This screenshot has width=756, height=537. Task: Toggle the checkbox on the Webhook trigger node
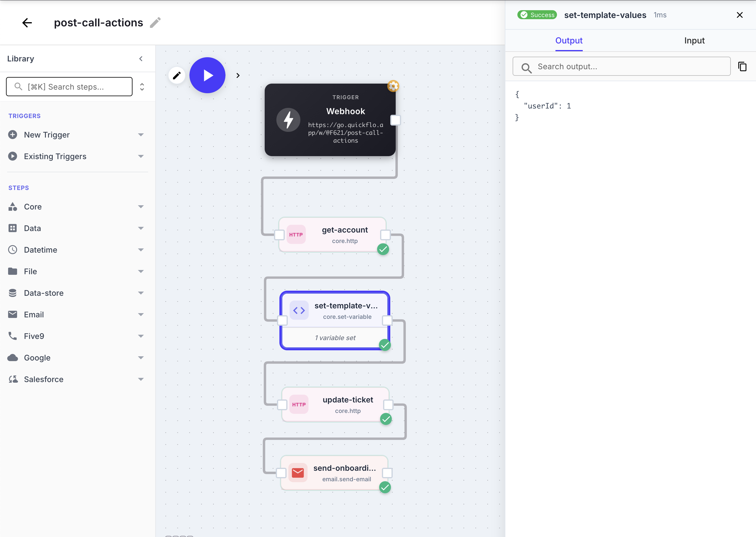pyautogui.click(x=395, y=120)
